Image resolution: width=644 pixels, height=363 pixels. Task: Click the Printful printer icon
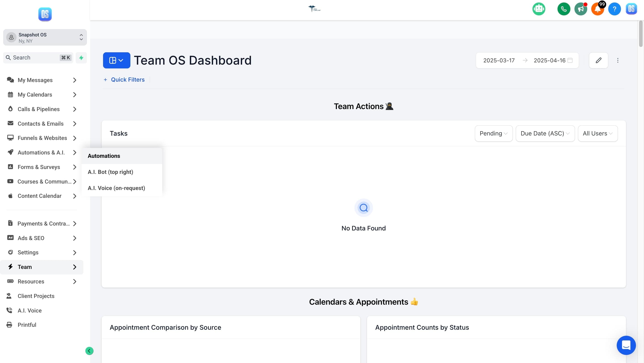9,325
